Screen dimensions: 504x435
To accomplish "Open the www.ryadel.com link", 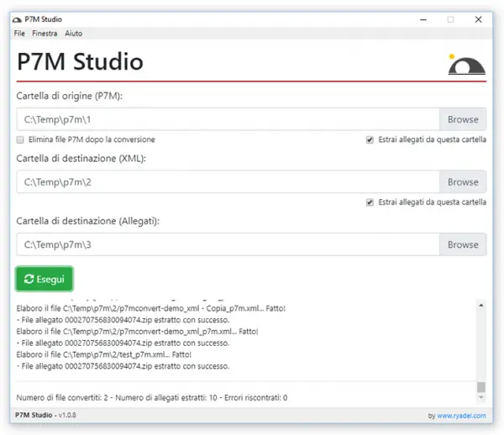I will pyautogui.click(x=461, y=416).
